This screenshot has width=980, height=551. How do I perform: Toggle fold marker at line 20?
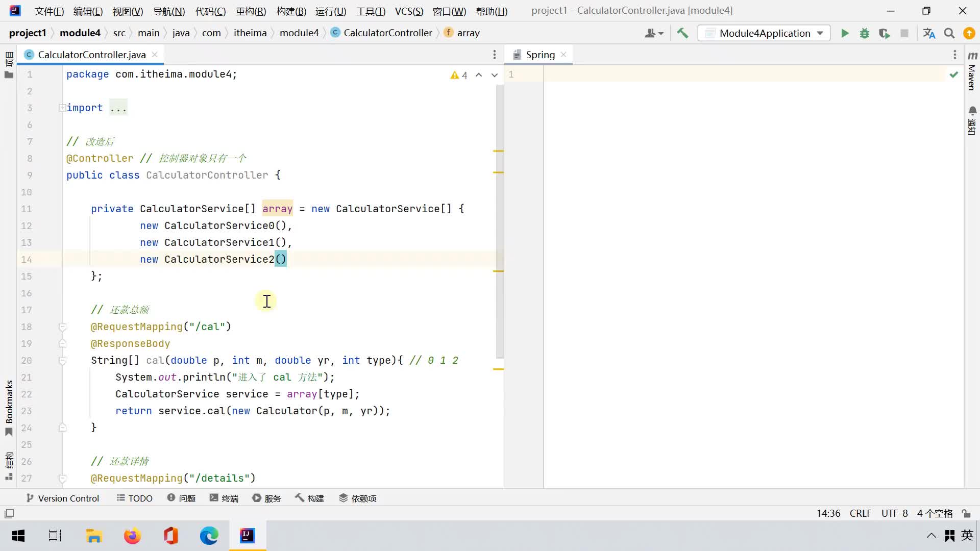[62, 361]
